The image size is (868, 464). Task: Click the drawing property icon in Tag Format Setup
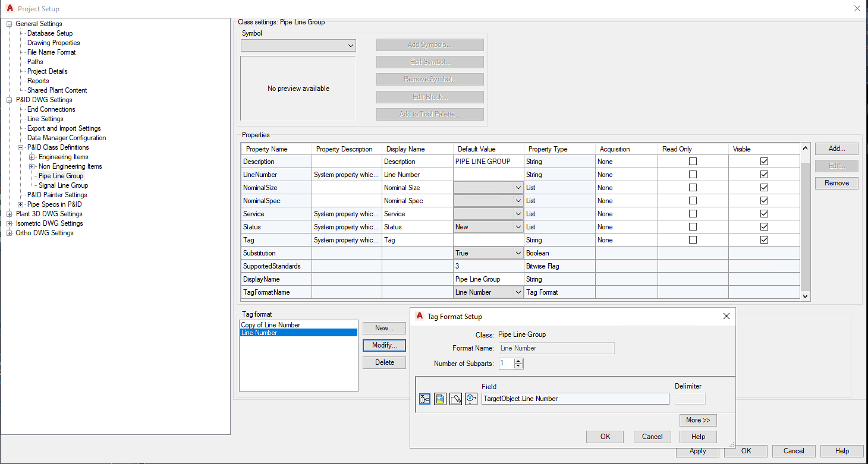[x=440, y=399]
